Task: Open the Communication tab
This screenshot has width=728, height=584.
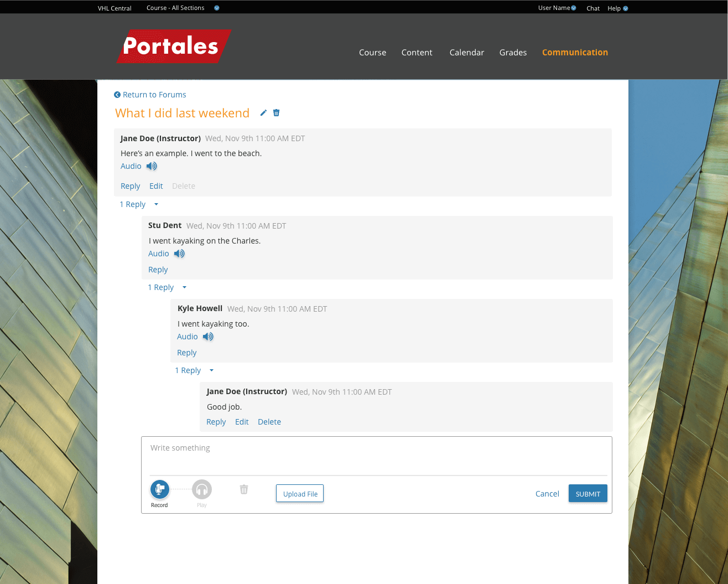Action: tap(575, 53)
